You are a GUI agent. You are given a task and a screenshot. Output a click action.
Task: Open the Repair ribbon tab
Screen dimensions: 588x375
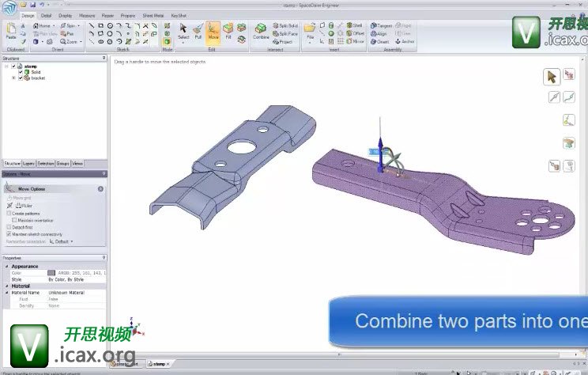(x=107, y=15)
